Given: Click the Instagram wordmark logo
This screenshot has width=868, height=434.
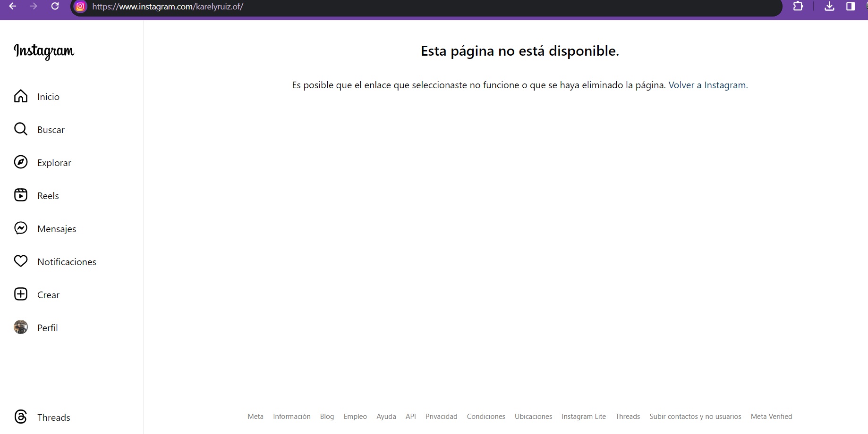Looking at the screenshot, I should (x=44, y=51).
